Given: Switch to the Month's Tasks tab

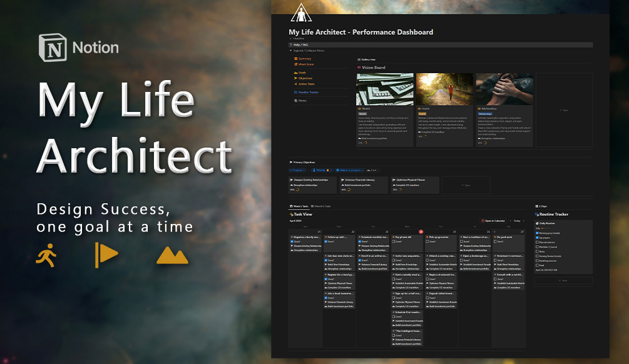Looking at the screenshot, I should [320, 206].
